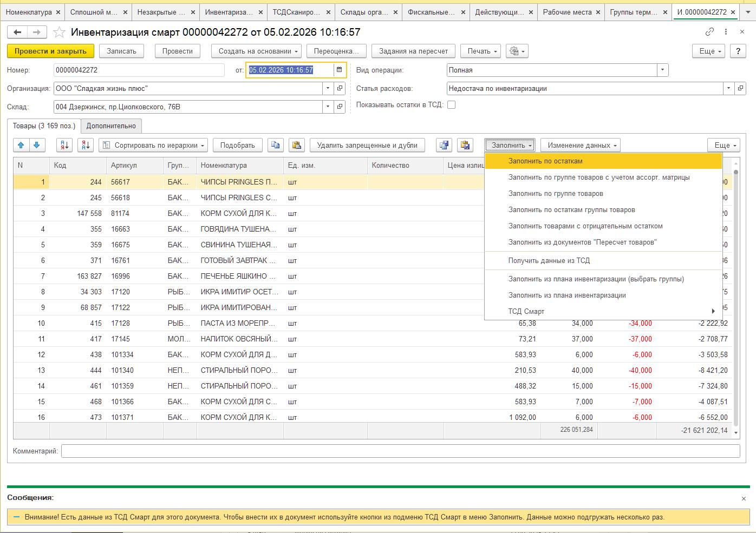
Task: Sort table rows ascending А-Я
Action: click(64, 145)
